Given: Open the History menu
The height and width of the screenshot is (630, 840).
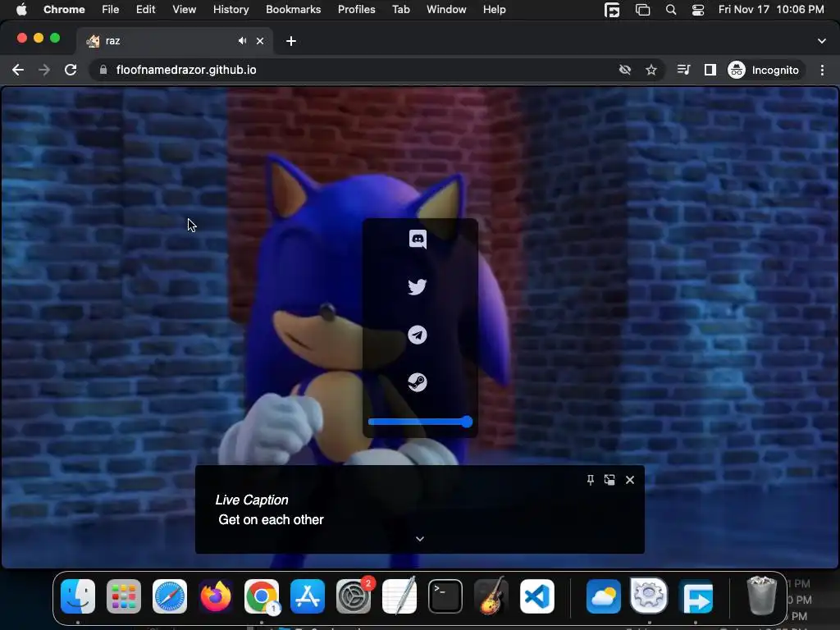Looking at the screenshot, I should [231, 10].
